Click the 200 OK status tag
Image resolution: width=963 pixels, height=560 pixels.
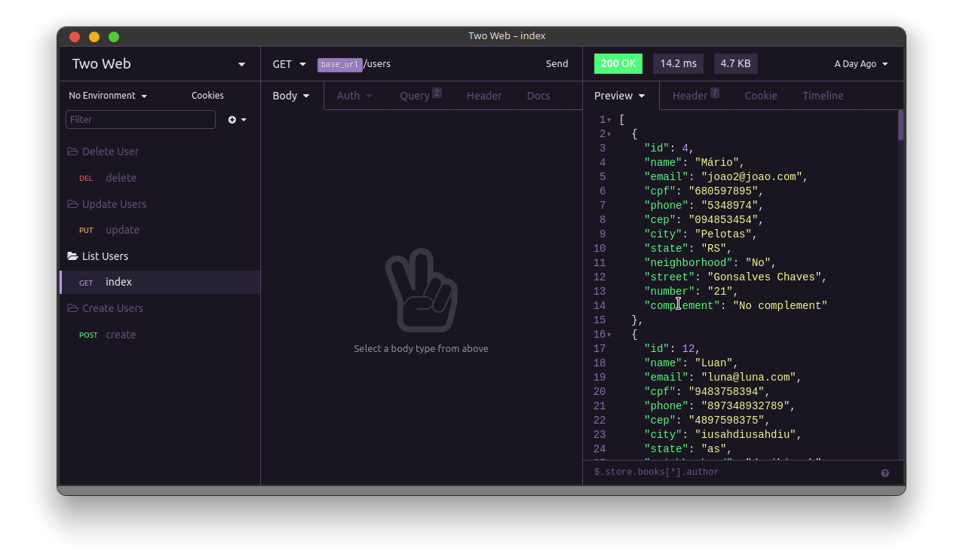click(618, 64)
